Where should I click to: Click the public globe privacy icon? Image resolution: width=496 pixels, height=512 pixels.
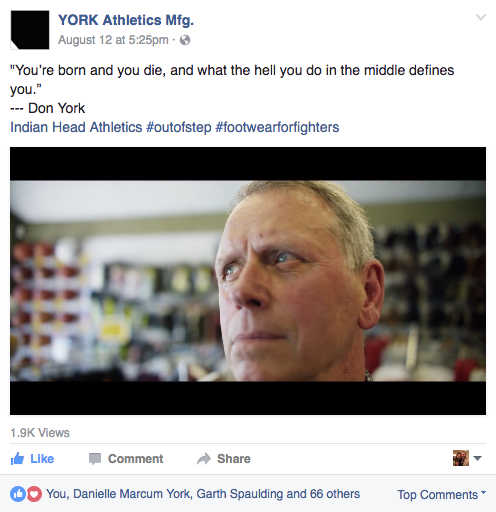185,40
